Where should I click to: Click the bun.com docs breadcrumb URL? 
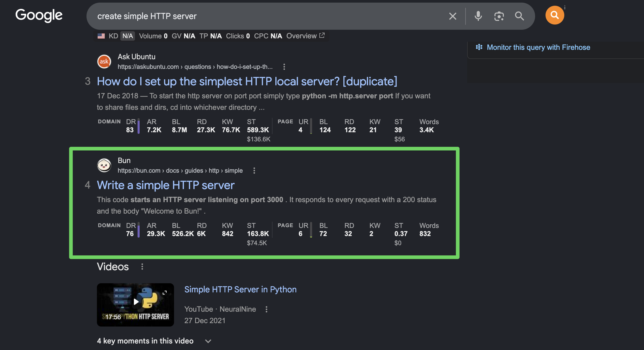pos(180,171)
